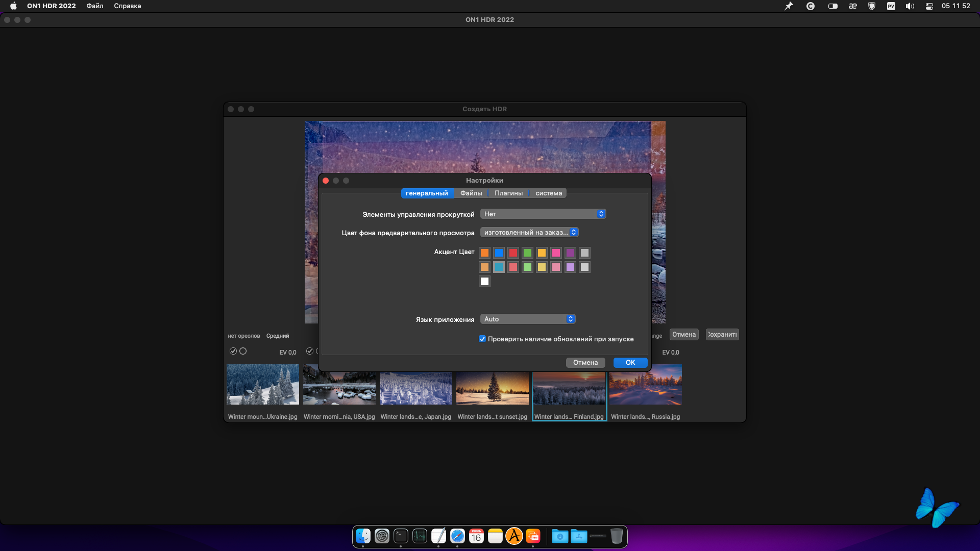Select the empty circle under the Ukraine photo
980x551 pixels.
[243, 351]
